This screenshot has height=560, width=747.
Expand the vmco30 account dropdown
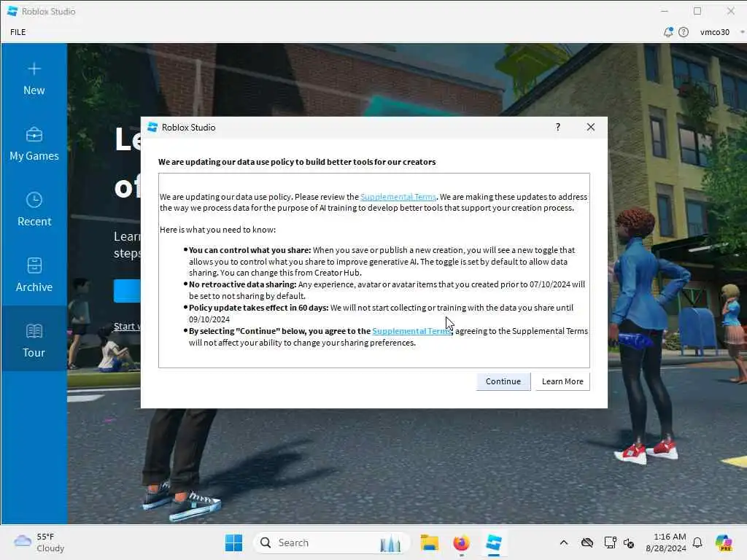click(720, 32)
